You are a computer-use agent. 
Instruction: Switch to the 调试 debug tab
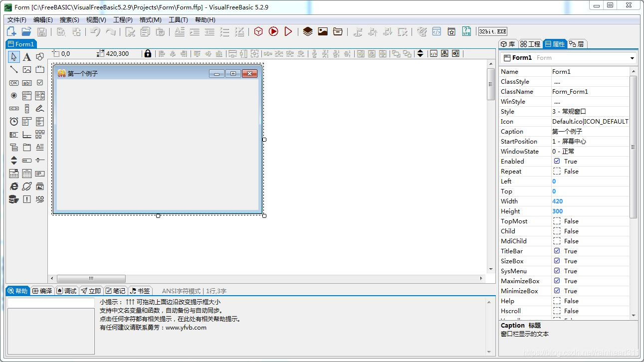pyautogui.click(x=67, y=291)
